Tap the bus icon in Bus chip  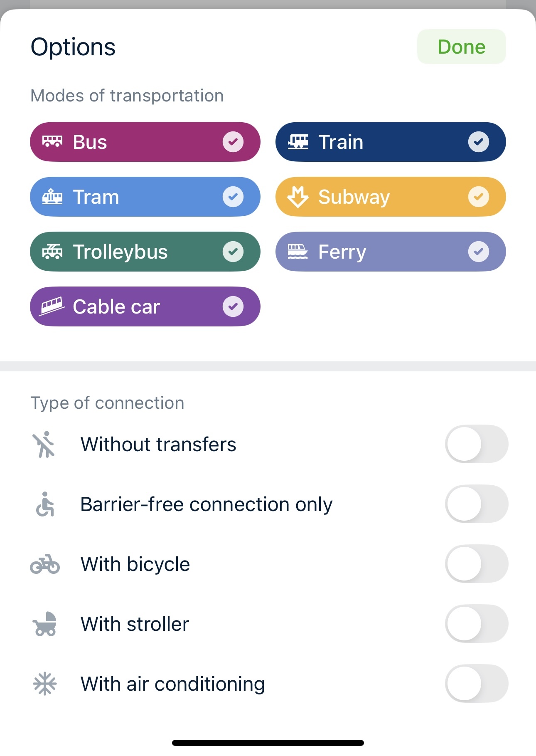pyautogui.click(x=52, y=142)
